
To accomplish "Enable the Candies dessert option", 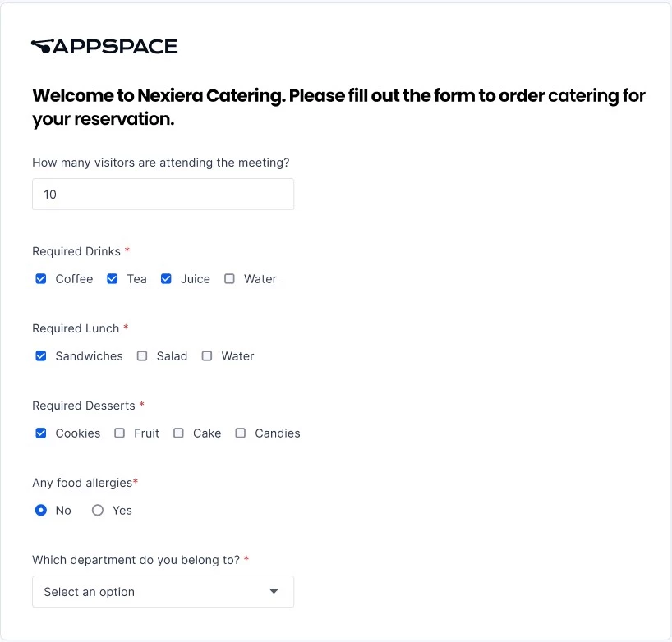I will point(241,433).
